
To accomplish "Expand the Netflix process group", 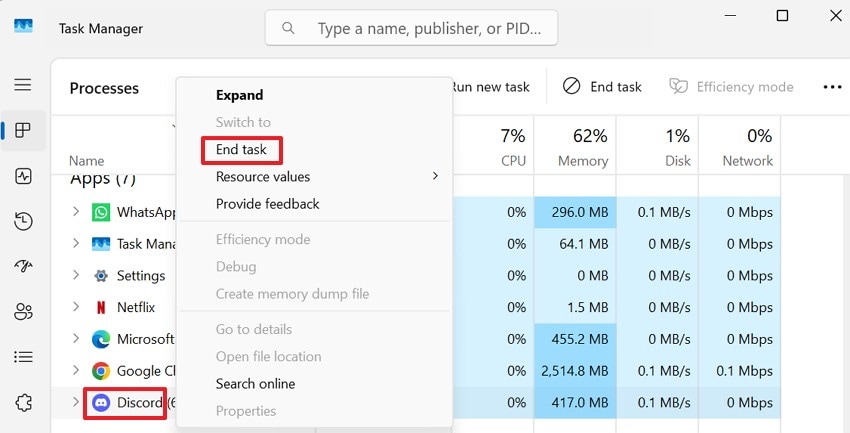I will click(x=76, y=307).
